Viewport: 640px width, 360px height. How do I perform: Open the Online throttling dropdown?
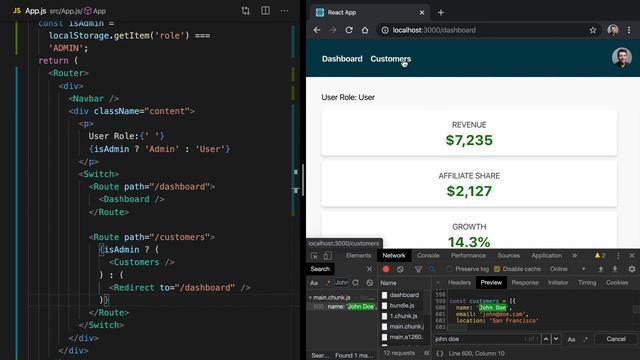pyautogui.click(x=568, y=269)
